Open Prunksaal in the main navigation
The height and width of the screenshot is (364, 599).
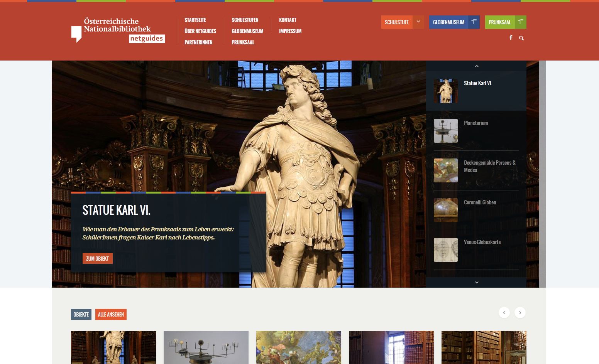tap(243, 42)
